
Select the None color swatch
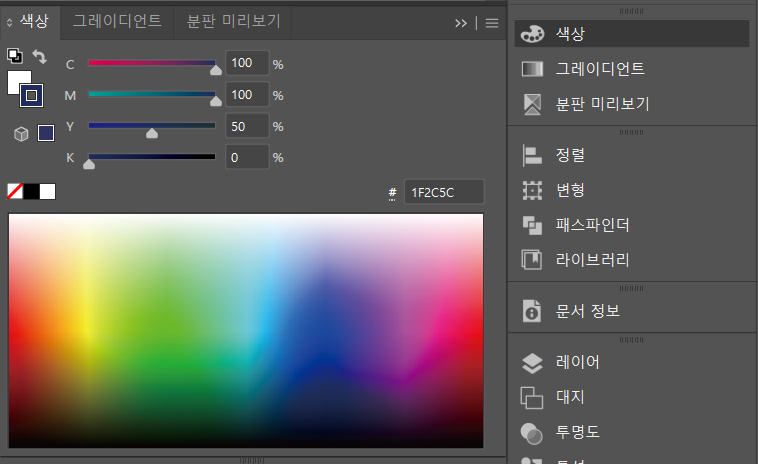click(15, 191)
